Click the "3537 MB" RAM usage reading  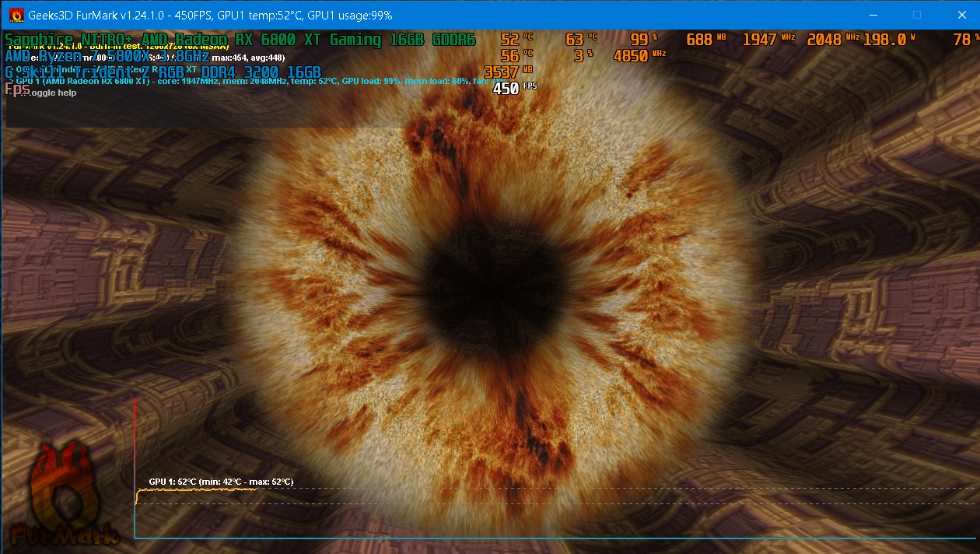pyautogui.click(x=508, y=72)
